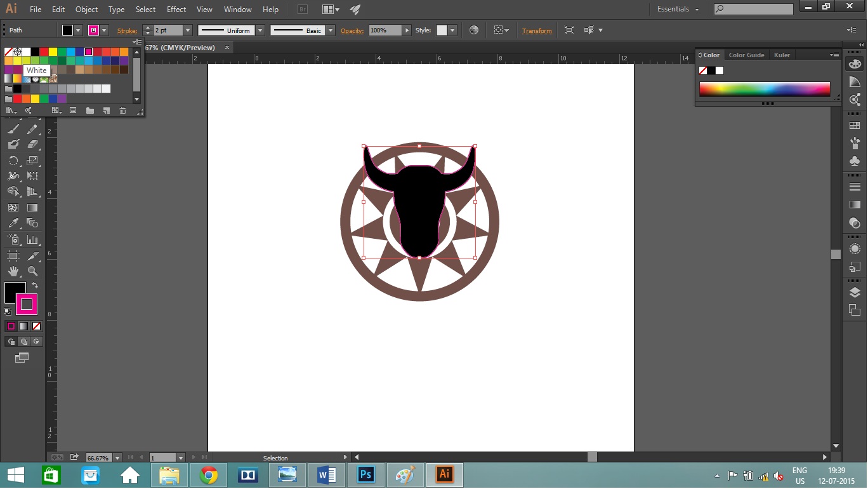Image resolution: width=868 pixels, height=489 pixels.
Task: Open Uniform variable width profile dropdown
Action: click(x=260, y=30)
